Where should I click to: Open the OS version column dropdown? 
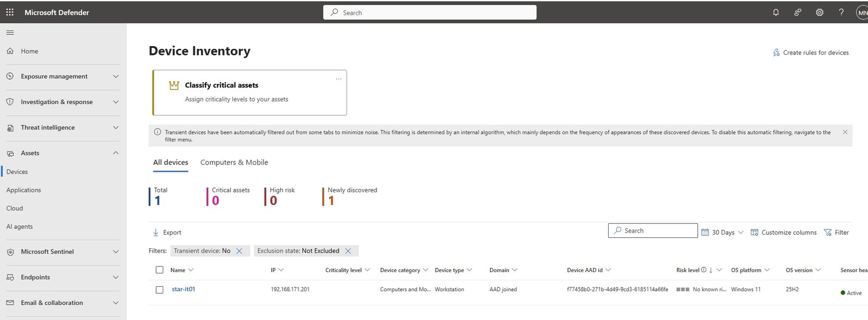818,270
